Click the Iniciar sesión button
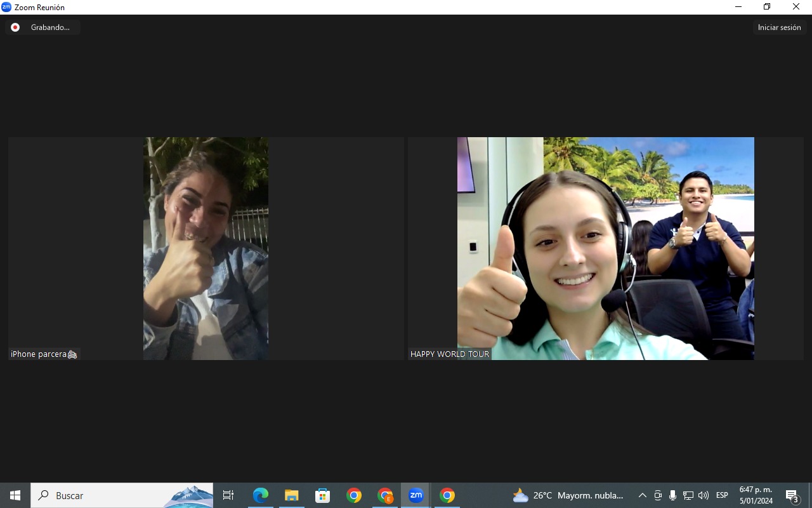This screenshot has height=508, width=812. 779,27
